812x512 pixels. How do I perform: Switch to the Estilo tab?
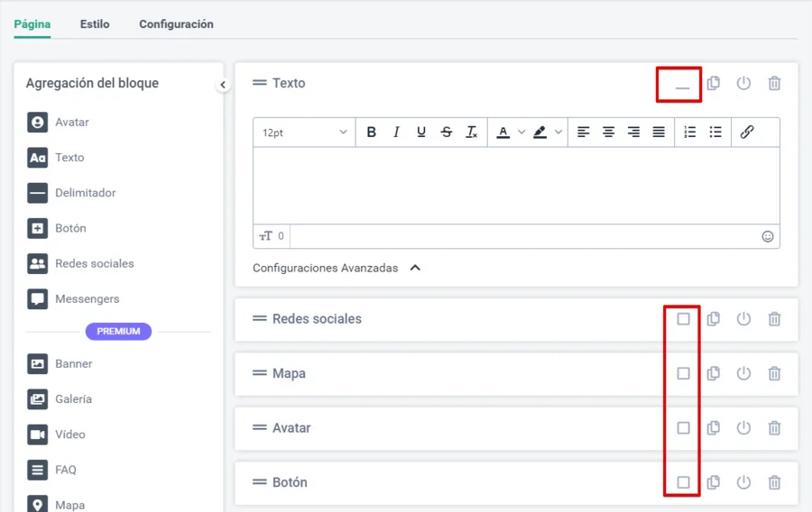coord(95,24)
